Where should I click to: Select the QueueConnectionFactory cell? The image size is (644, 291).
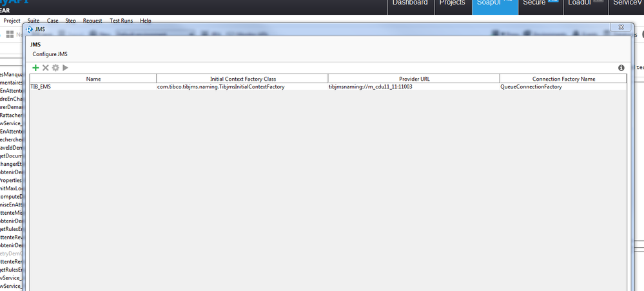tap(563, 86)
